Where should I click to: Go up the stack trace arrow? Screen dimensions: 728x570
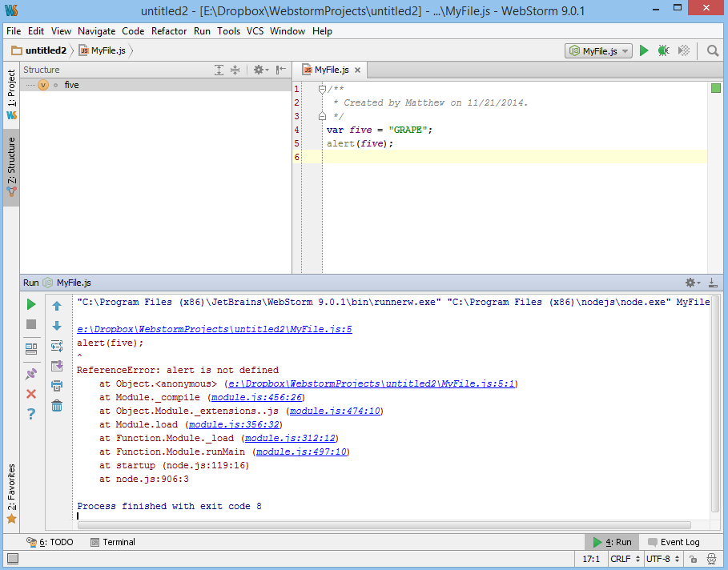pyautogui.click(x=57, y=306)
